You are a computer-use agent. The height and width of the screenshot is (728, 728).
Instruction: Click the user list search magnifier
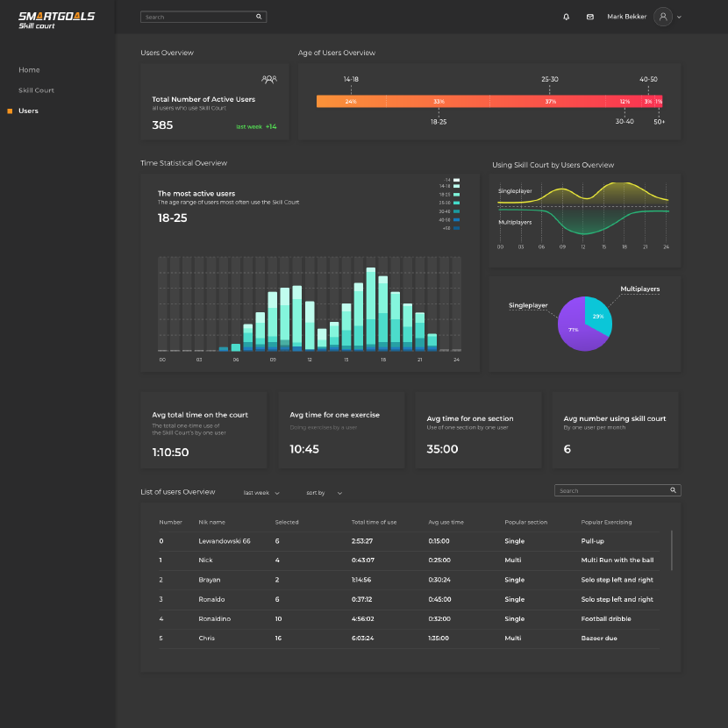click(x=674, y=490)
